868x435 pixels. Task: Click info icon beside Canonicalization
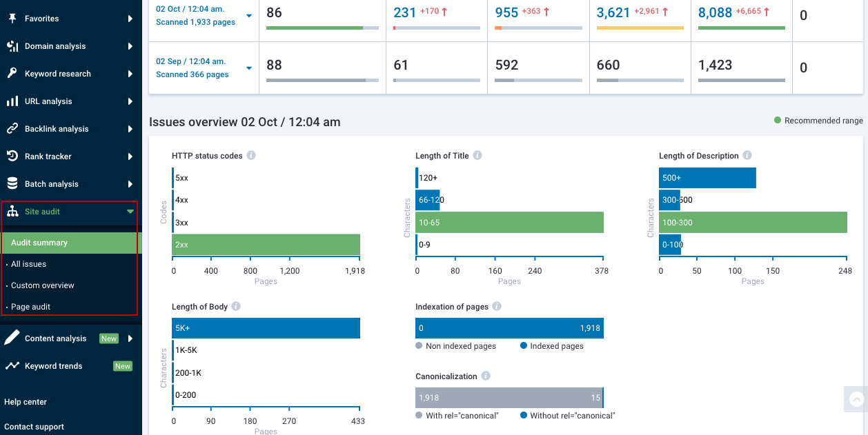[x=486, y=376]
